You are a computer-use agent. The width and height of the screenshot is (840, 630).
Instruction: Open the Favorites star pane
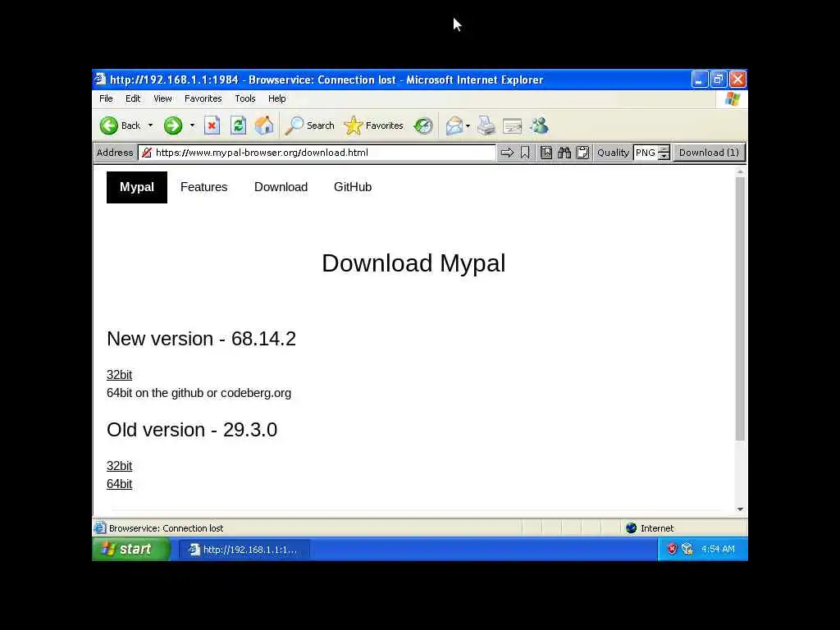[374, 126]
